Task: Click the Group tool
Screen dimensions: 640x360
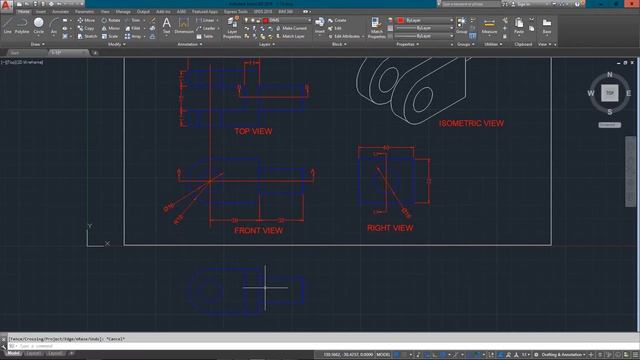Action: click(x=461, y=25)
